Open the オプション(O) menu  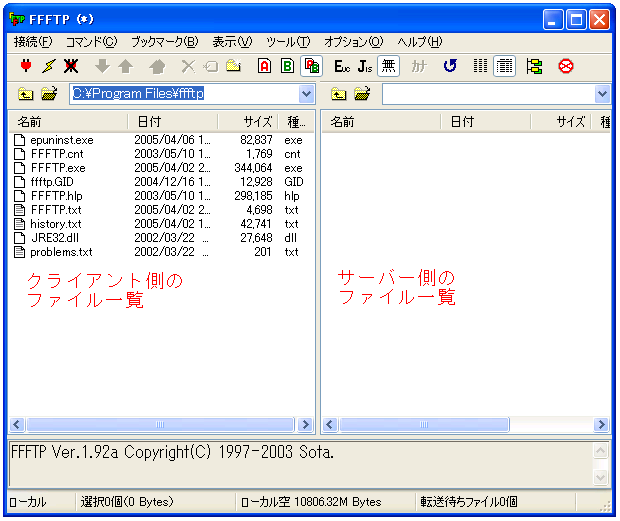[x=353, y=42]
